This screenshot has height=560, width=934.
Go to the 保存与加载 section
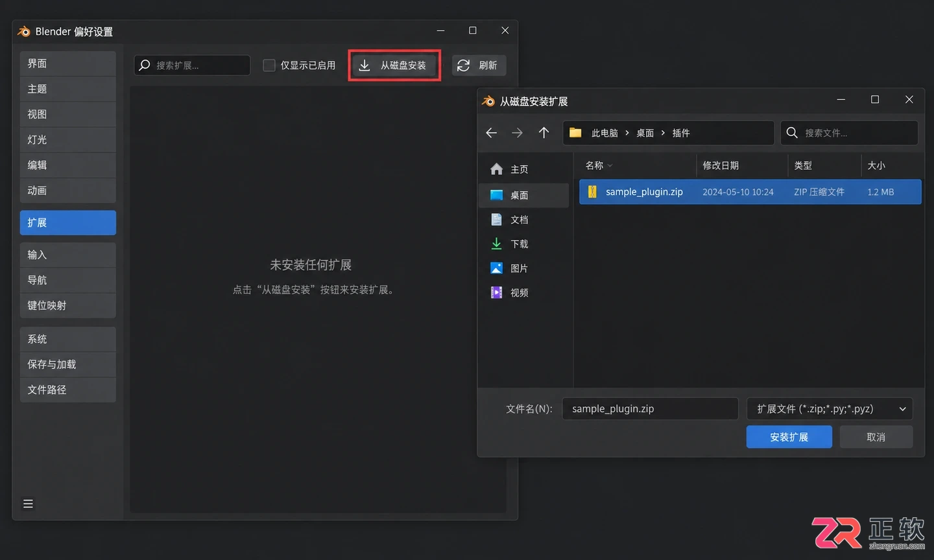click(x=67, y=364)
